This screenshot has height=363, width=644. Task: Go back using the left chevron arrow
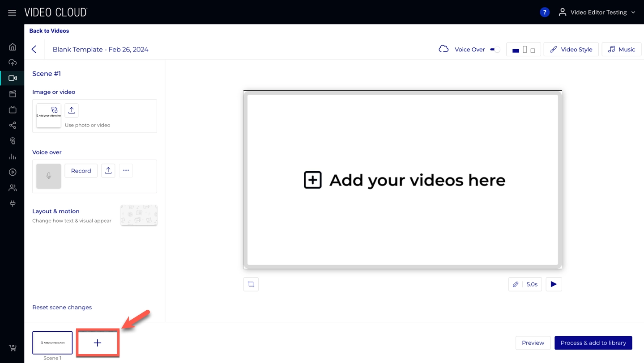point(34,50)
